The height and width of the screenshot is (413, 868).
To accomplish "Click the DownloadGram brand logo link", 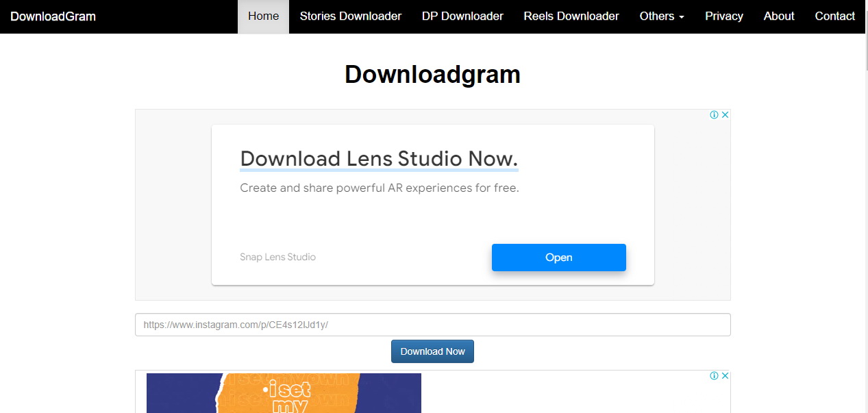I will 53,16.
